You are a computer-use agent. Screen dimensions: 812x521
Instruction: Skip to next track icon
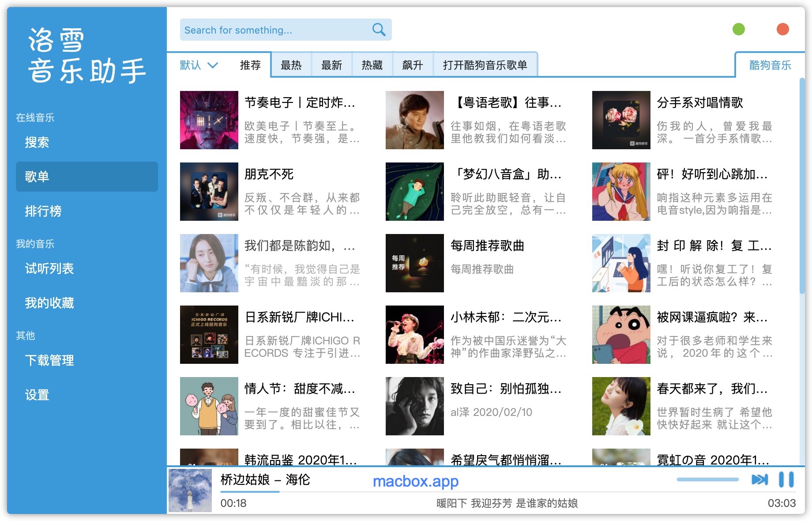point(759,479)
